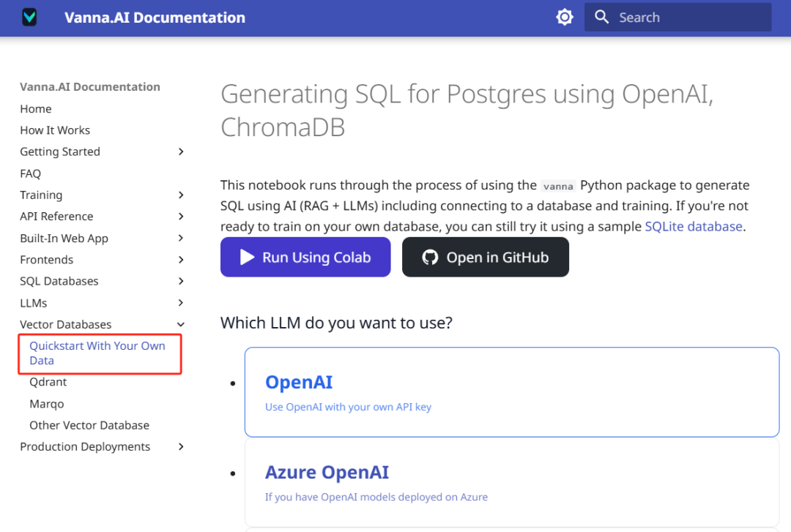Click the inline vanna code label
The height and width of the screenshot is (532, 791).
pos(558,186)
